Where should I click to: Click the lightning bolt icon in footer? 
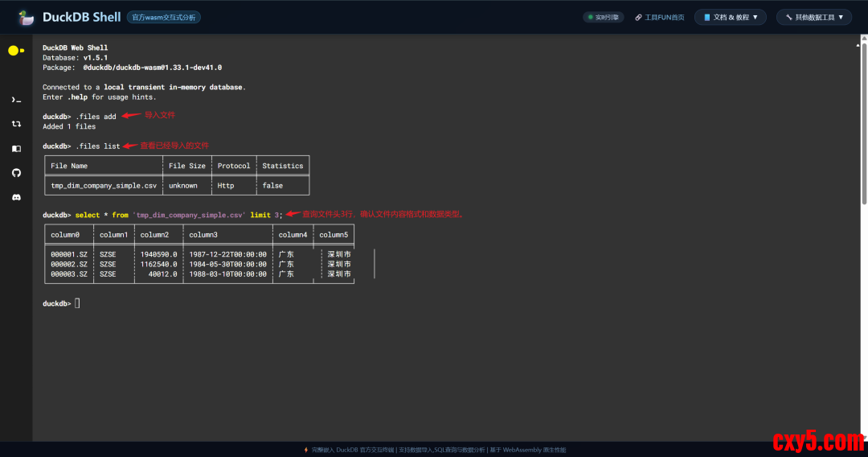tap(305, 450)
